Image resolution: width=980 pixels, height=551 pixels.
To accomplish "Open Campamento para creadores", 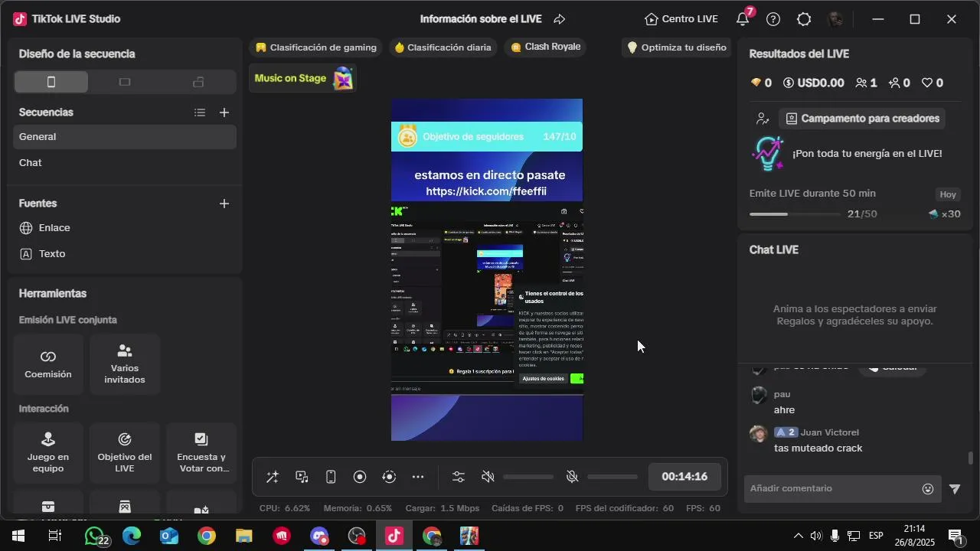I will pyautogui.click(x=862, y=119).
